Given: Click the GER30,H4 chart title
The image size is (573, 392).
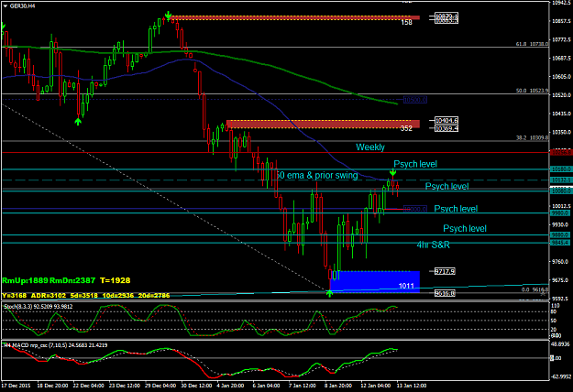Looking at the screenshot, I should click(23, 6).
